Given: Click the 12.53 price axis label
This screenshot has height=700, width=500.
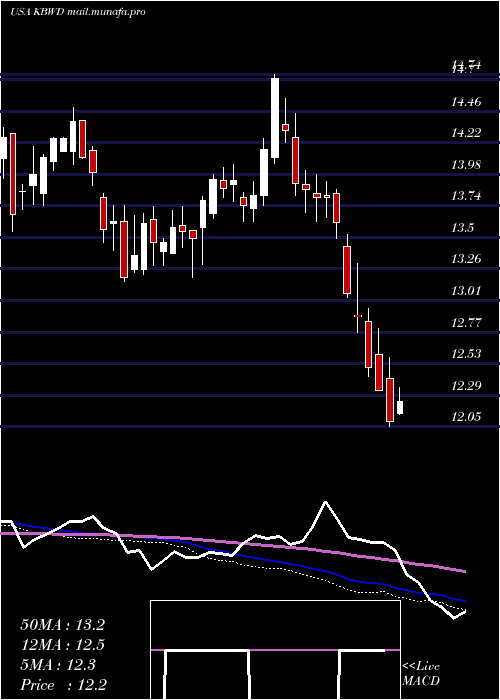Looking at the screenshot, I should [466, 354].
